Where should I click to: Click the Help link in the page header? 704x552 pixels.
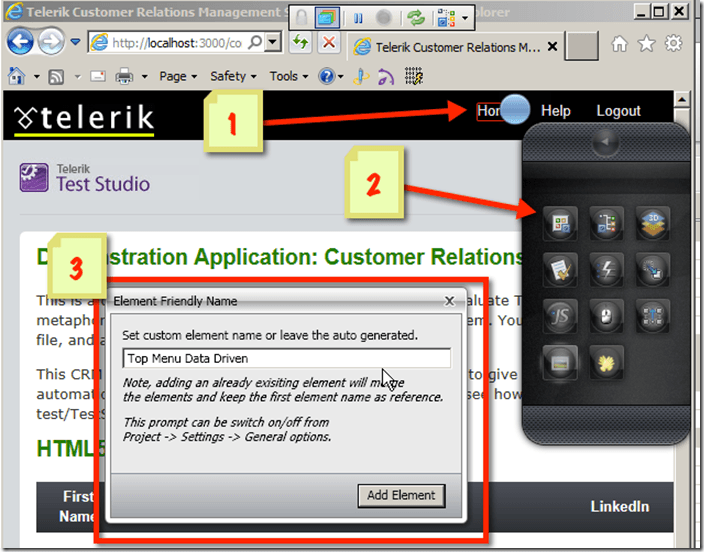click(x=555, y=110)
